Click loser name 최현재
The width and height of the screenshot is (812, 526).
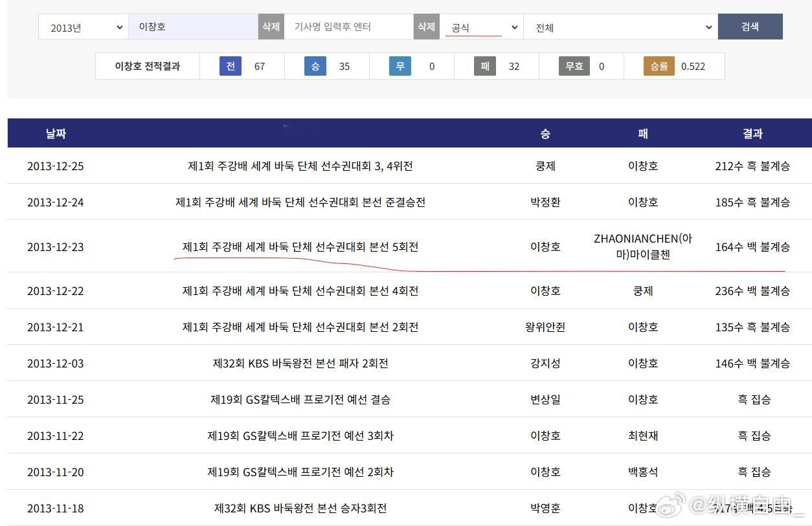click(x=643, y=436)
